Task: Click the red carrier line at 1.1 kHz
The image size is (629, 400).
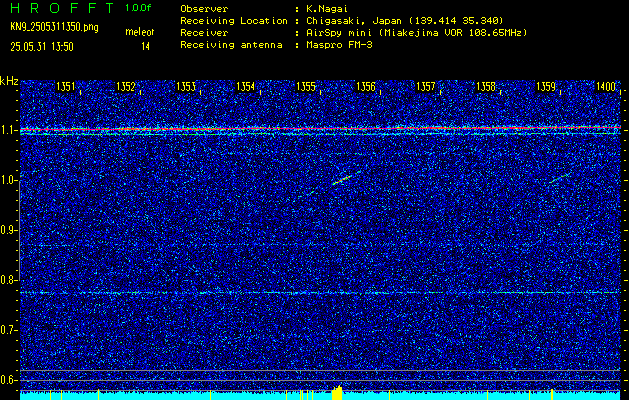Action: 321,128
